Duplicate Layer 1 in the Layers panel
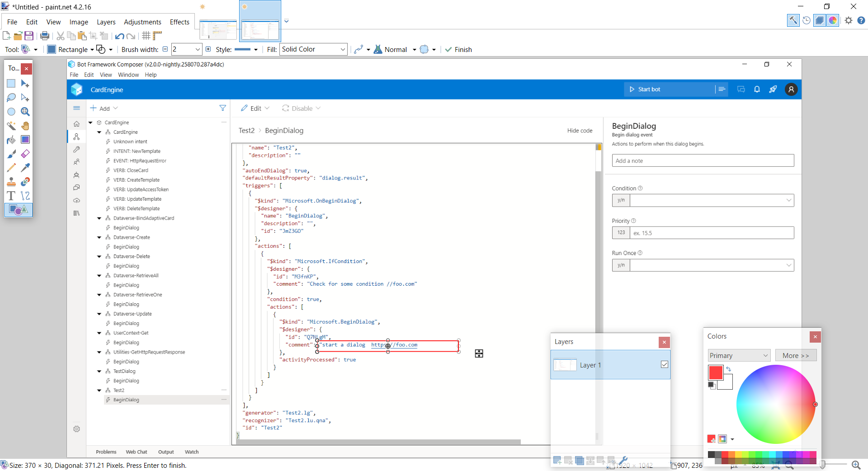This screenshot has width=868, height=471. click(580, 461)
